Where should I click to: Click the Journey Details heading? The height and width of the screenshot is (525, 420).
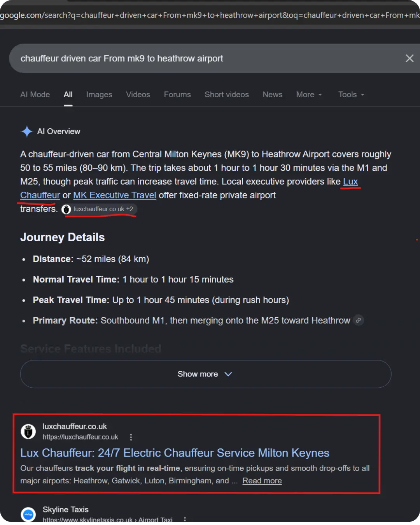click(63, 237)
